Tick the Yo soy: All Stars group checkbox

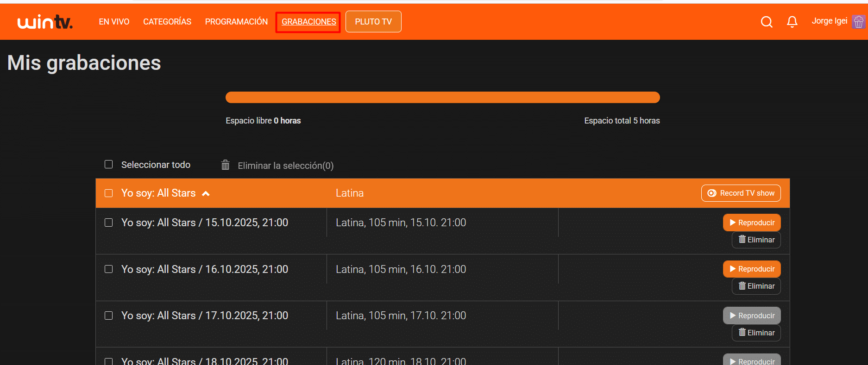[109, 193]
